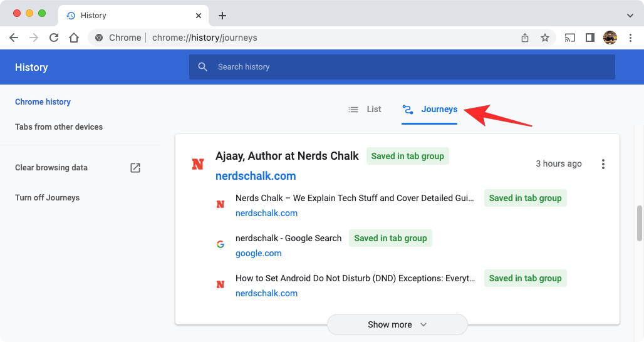Image resolution: width=644 pixels, height=342 pixels.
Task: Click the vertical page scrollbar
Action: (639, 223)
